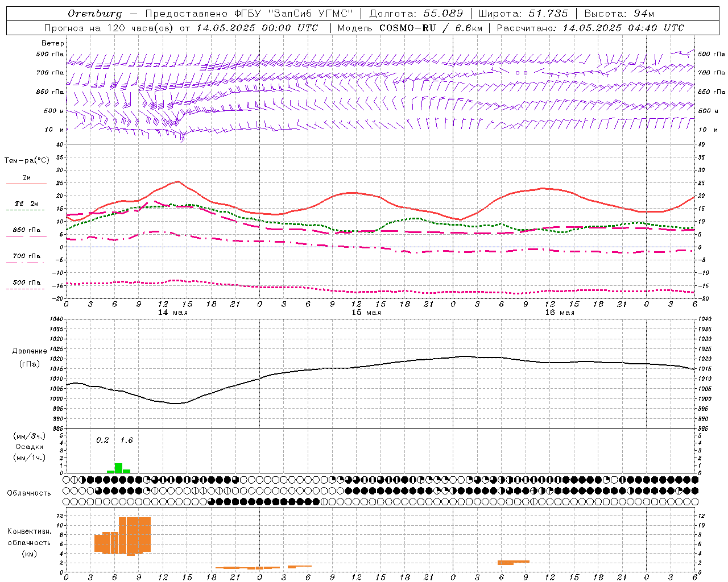Click the Облачность panel label
The height and width of the screenshot is (582, 728).
[x=29, y=493]
